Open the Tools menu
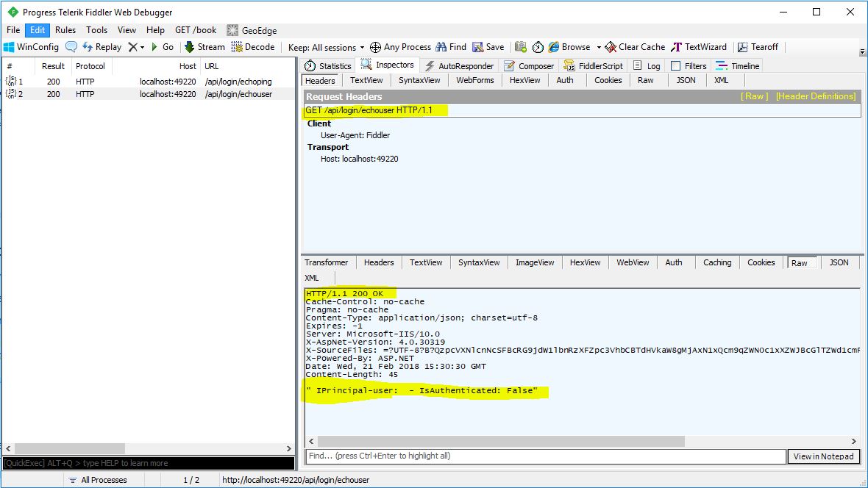Viewport: 868px width, 488px height. (x=96, y=30)
